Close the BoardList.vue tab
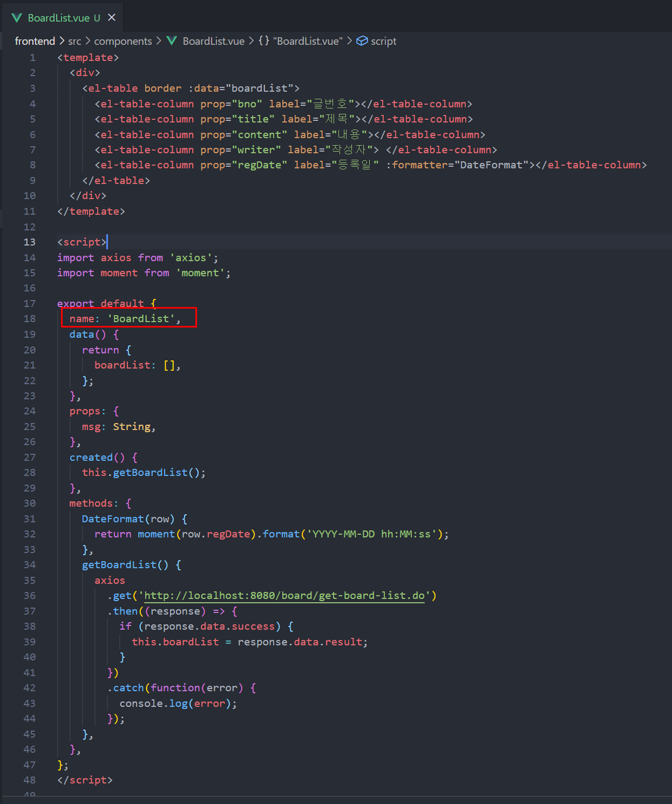The height and width of the screenshot is (804, 672). (x=112, y=18)
